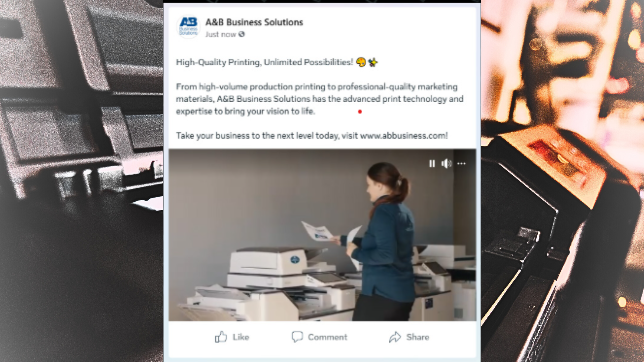644x362 pixels.
Task: Click the artist palette emoji in the headline
Action: pos(361,62)
